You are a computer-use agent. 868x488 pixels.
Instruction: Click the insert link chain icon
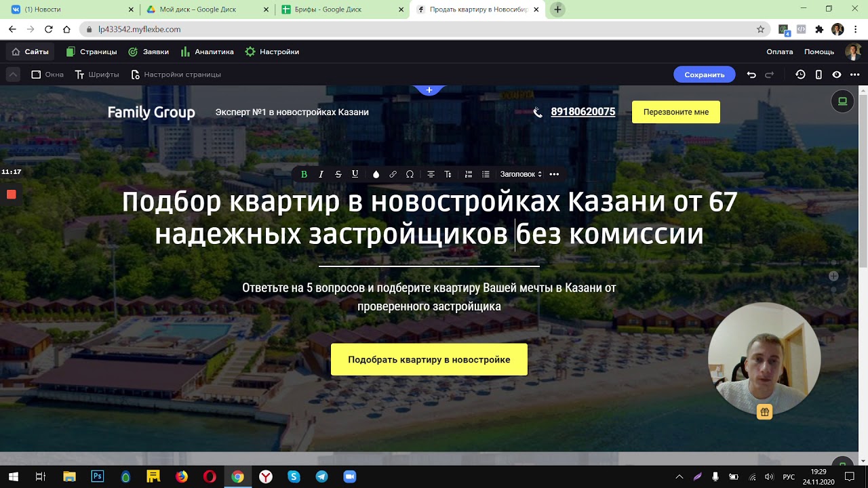(393, 174)
